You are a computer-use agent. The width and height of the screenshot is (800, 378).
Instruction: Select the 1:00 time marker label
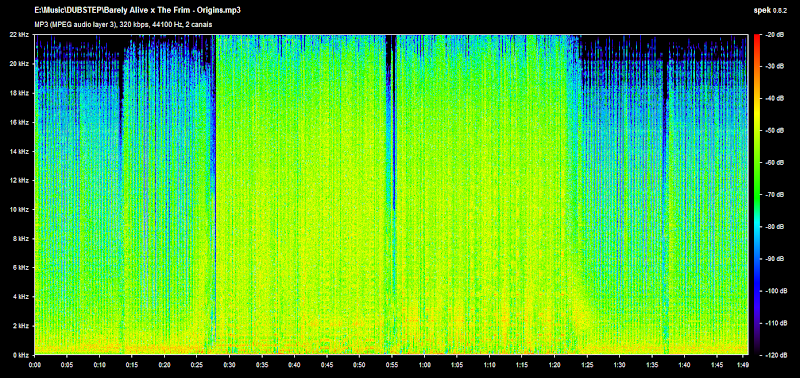point(424,365)
